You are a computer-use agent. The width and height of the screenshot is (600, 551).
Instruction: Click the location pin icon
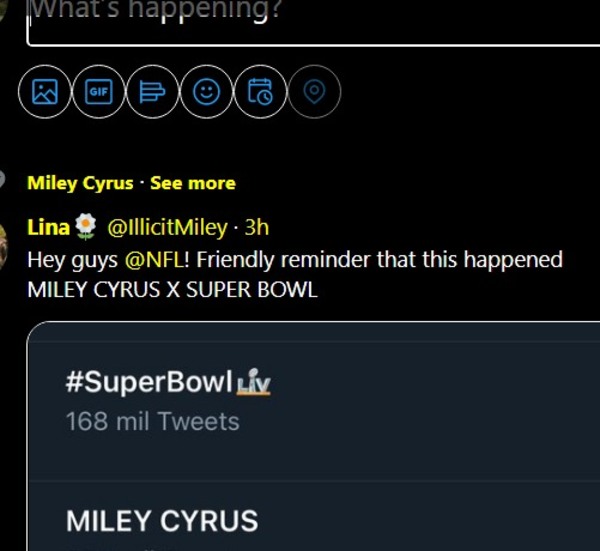(314, 93)
